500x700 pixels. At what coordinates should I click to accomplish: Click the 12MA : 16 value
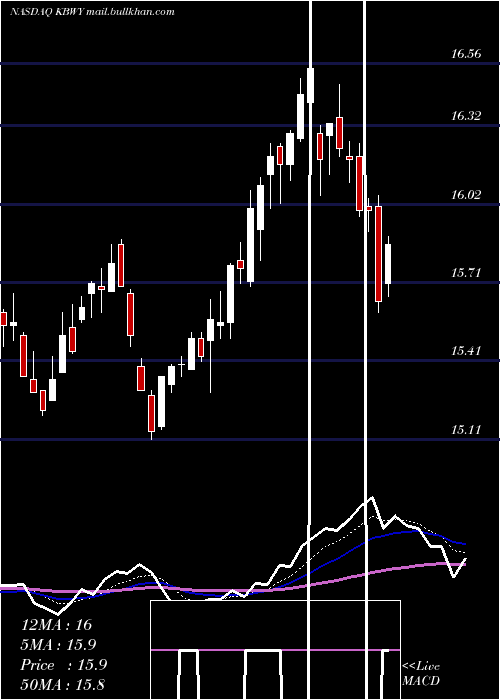click(x=56, y=625)
